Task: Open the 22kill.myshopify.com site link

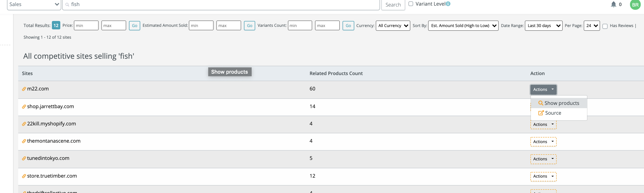Action: pyautogui.click(x=51, y=124)
